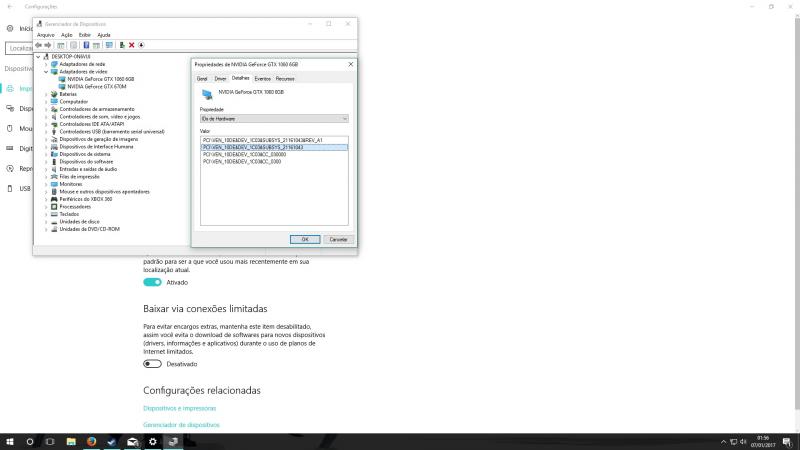
Task: Expand Controladores de armazenamento
Action: 46,109
